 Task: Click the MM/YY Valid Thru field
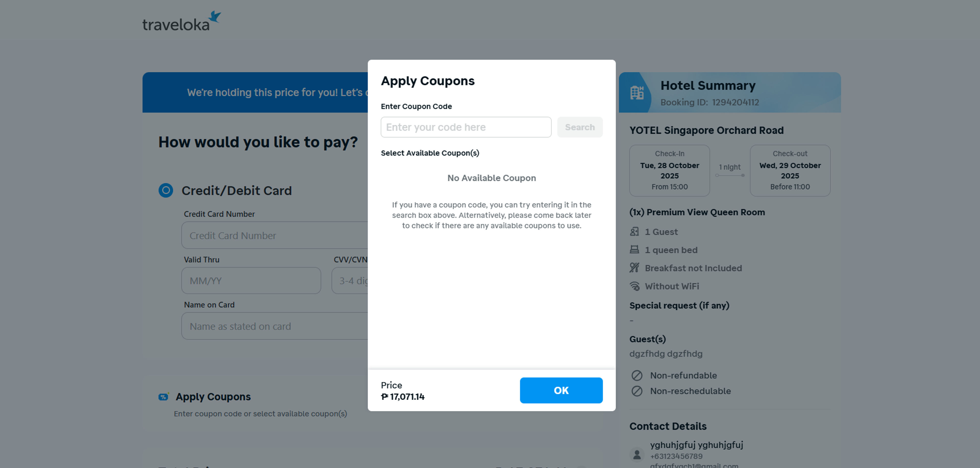(x=251, y=281)
